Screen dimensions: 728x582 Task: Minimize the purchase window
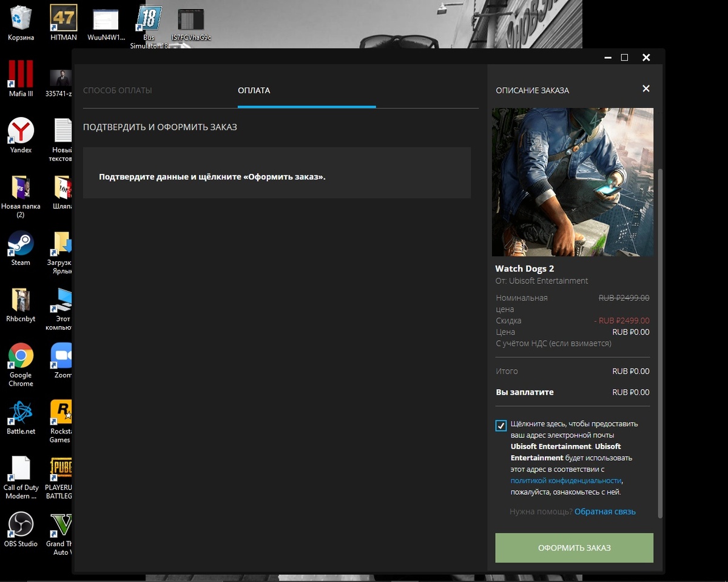[x=608, y=58]
